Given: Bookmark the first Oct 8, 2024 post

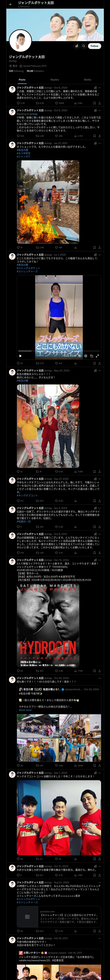Looking at the screenshot, I should pyautogui.click(x=95, y=103).
